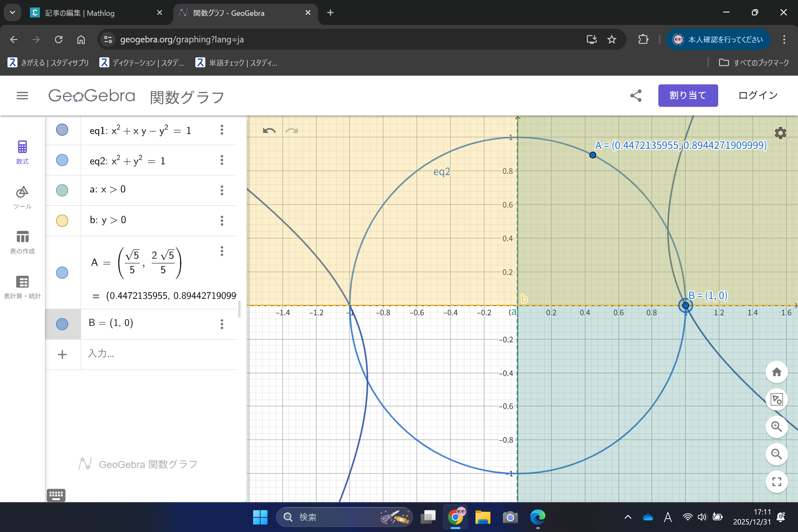Open the GeoGebra hamburger menu
798x532 pixels.
23,96
